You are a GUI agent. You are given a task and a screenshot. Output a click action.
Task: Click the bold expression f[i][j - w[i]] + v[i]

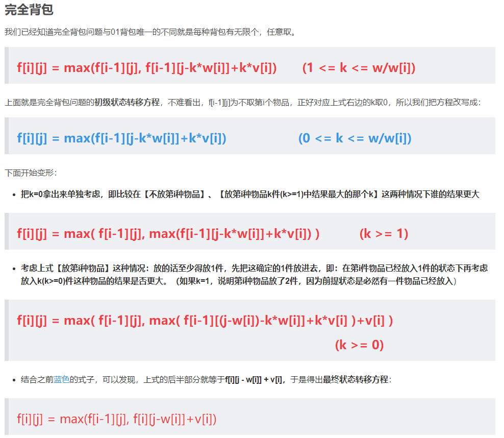tap(254, 379)
